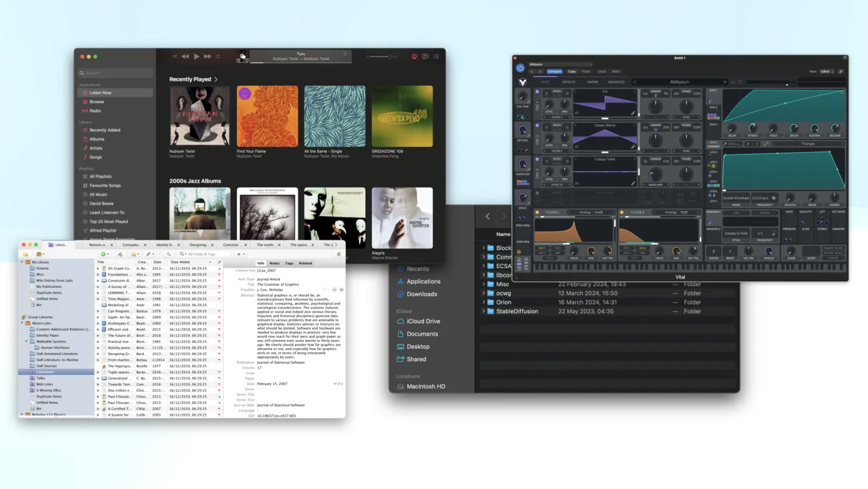
Task: Open the Find Your Flame album cover
Action: (x=267, y=116)
